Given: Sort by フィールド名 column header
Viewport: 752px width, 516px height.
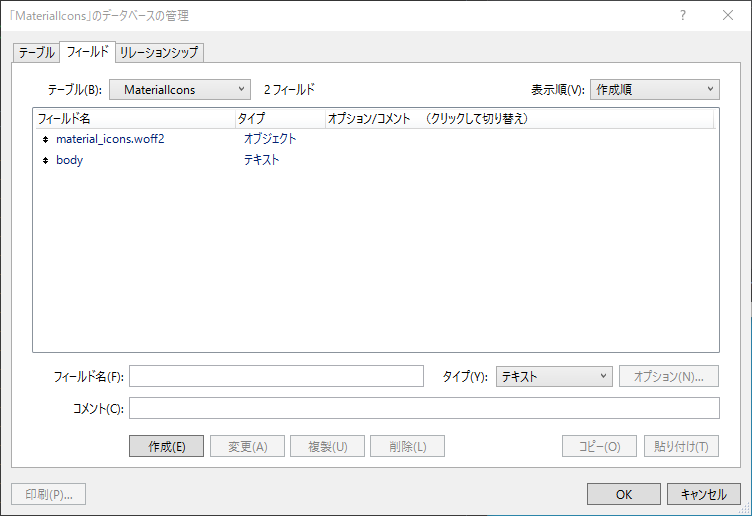Looking at the screenshot, I should click(135, 118).
